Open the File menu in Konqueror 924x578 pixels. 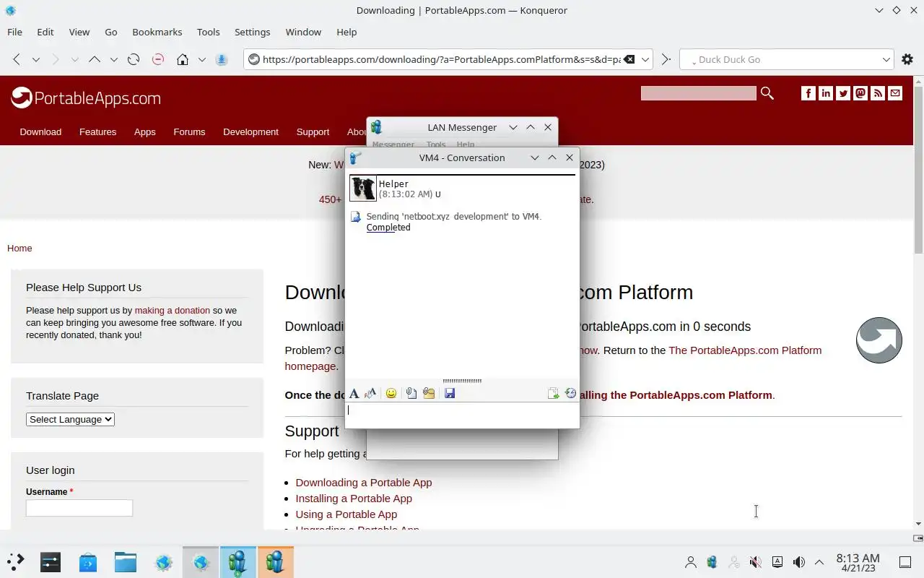click(x=14, y=32)
